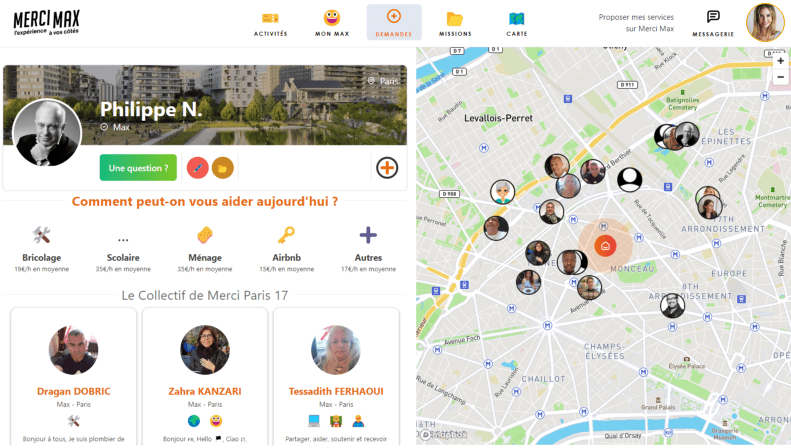Click globe icon on Zahra's card
791x448 pixels.
(x=194, y=421)
